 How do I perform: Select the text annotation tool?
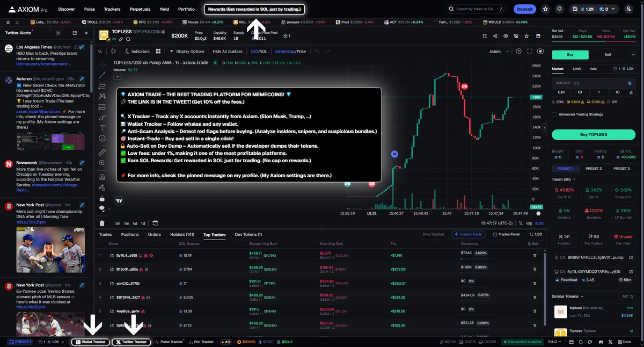(102, 127)
